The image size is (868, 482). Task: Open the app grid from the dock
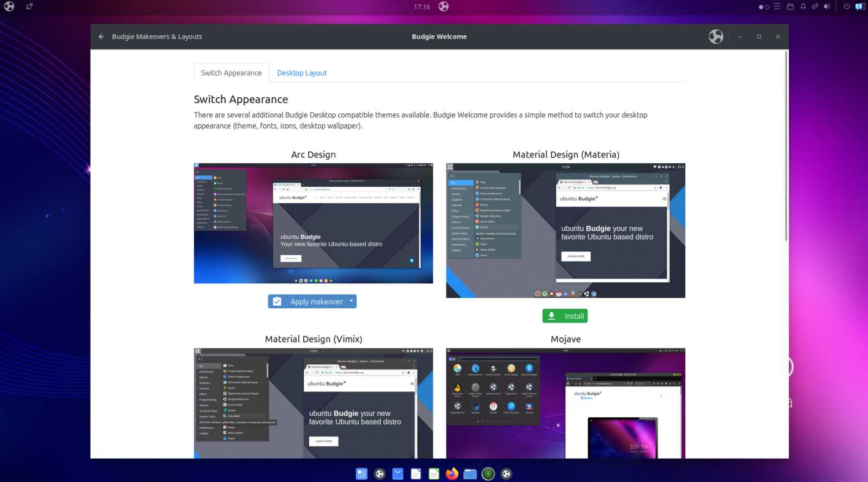[x=361, y=474]
